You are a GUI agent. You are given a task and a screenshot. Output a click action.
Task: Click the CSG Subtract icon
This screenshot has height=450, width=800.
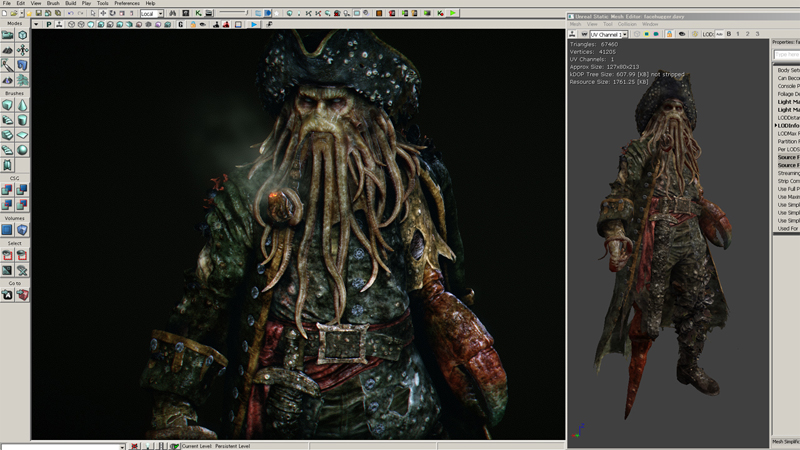[22, 190]
